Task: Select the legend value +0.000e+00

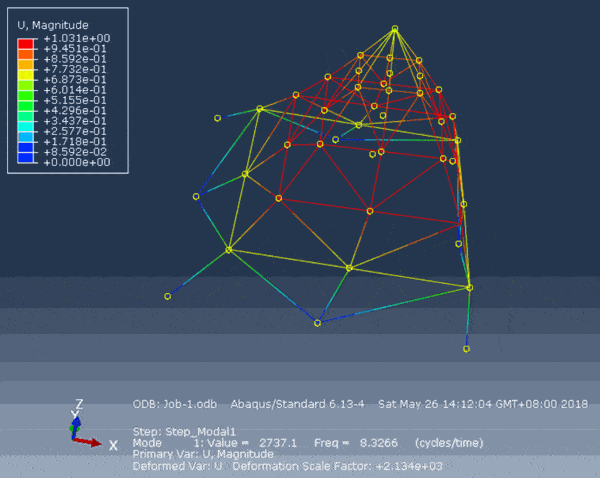Action: pyautogui.click(x=77, y=162)
